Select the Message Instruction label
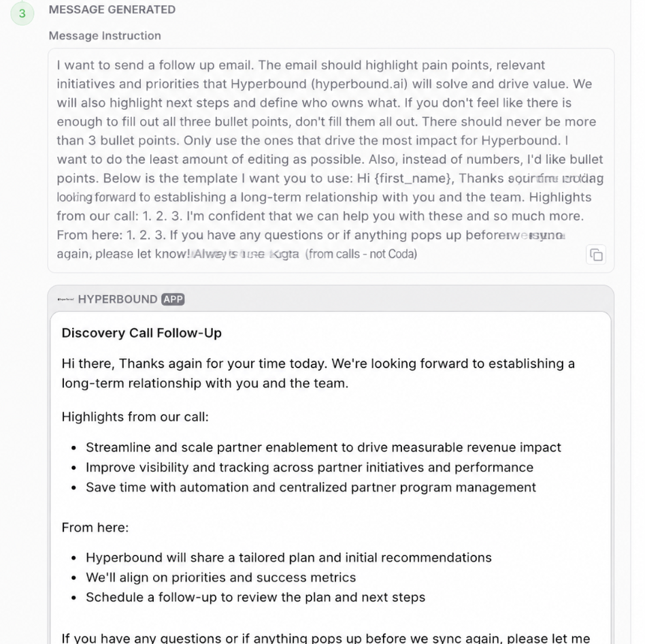645x644 pixels. (x=105, y=36)
